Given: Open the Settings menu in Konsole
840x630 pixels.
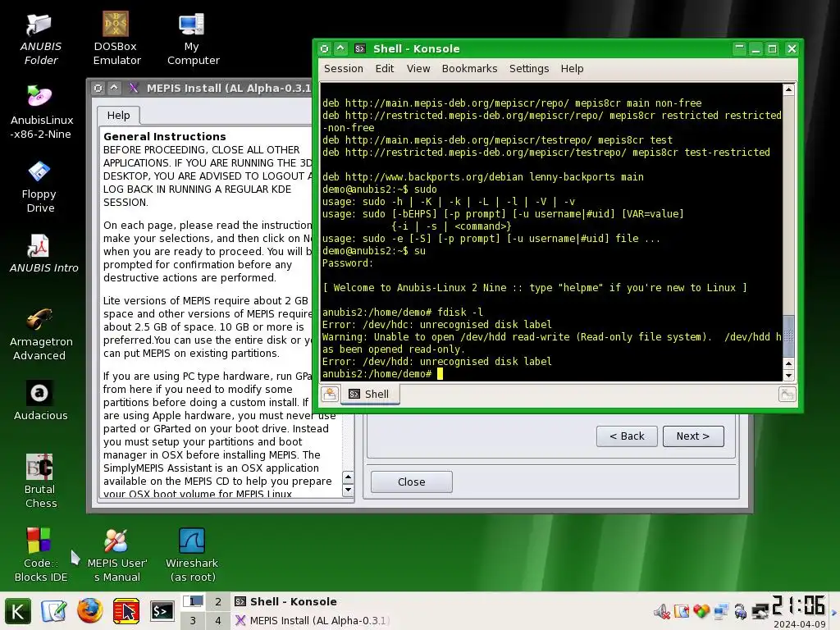Looking at the screenshot, I should click(529, 69).
